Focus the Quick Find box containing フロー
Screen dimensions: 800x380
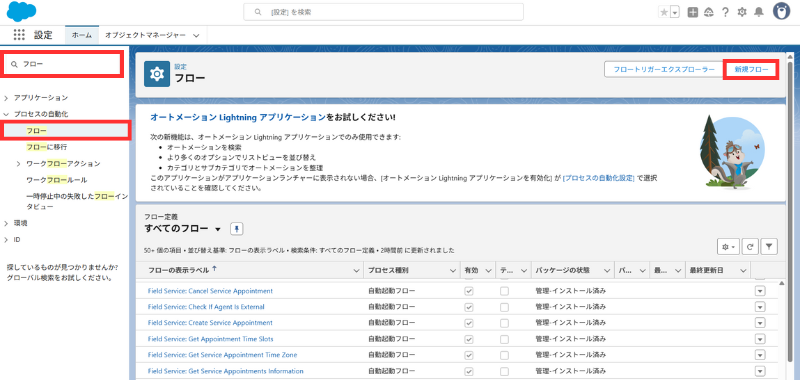(x=62, y=64)
